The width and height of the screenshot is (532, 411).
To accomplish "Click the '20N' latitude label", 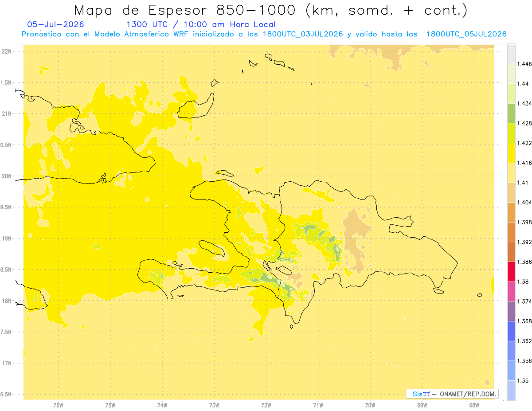I will click(7, 176).
